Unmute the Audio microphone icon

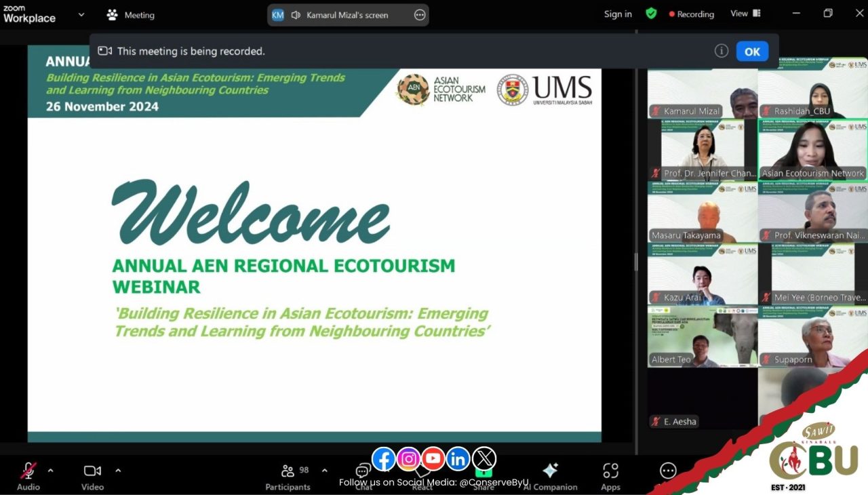pyautogui.click(x=28, y=471)
